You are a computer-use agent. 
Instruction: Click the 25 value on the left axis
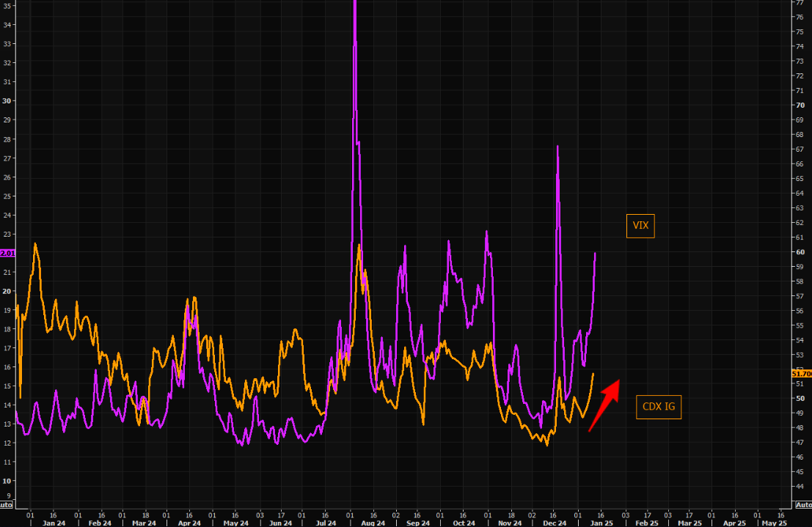click(x=7, y=196)
